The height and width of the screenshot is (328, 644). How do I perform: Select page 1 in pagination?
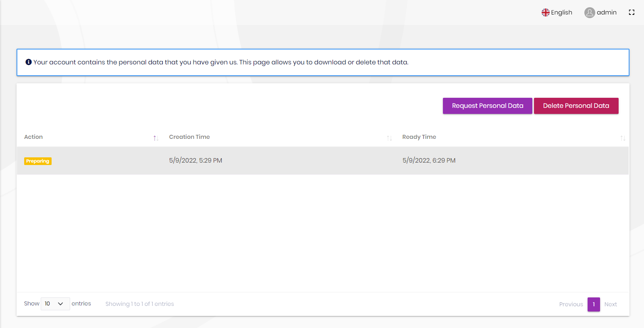point(594,304)
